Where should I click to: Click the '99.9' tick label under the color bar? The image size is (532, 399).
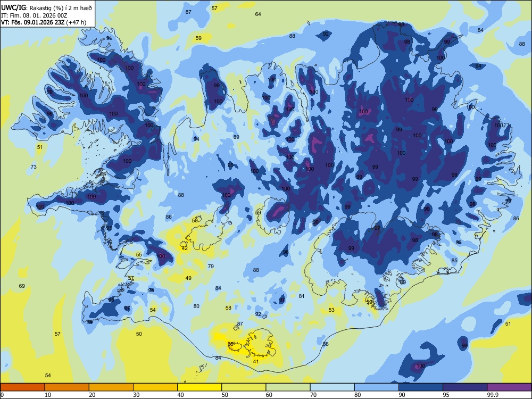click(x=492, y=395)
